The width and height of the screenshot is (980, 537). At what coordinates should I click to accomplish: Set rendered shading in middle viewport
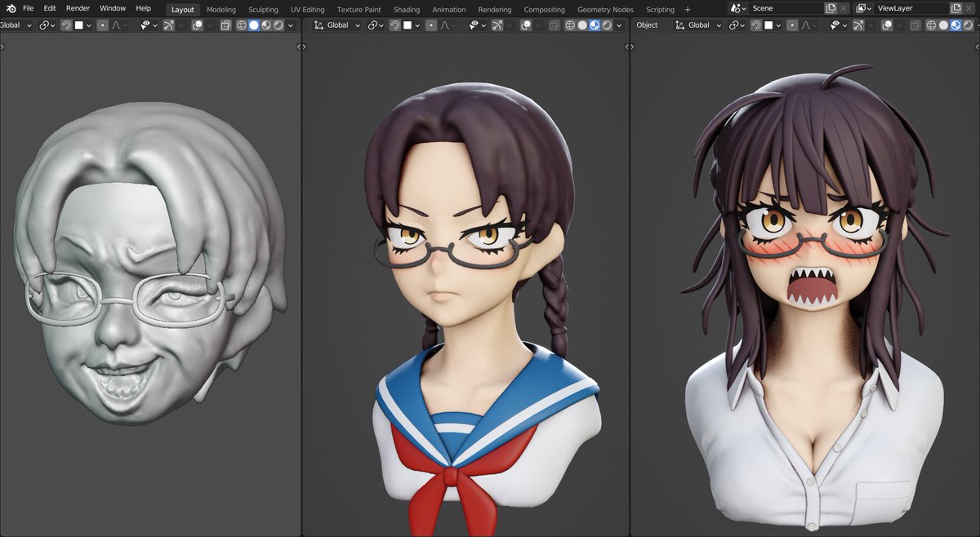pyautogui.click(x=606, y=25)
